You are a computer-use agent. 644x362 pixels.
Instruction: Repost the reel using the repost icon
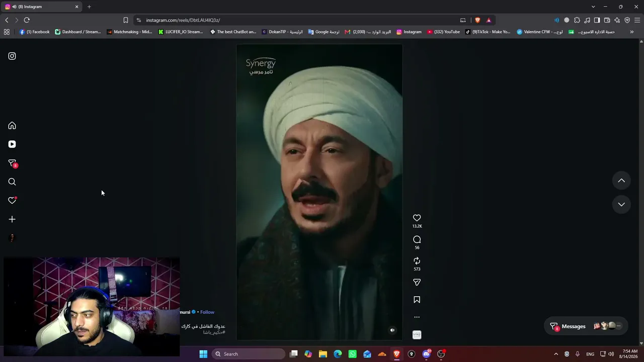point(417,261)
